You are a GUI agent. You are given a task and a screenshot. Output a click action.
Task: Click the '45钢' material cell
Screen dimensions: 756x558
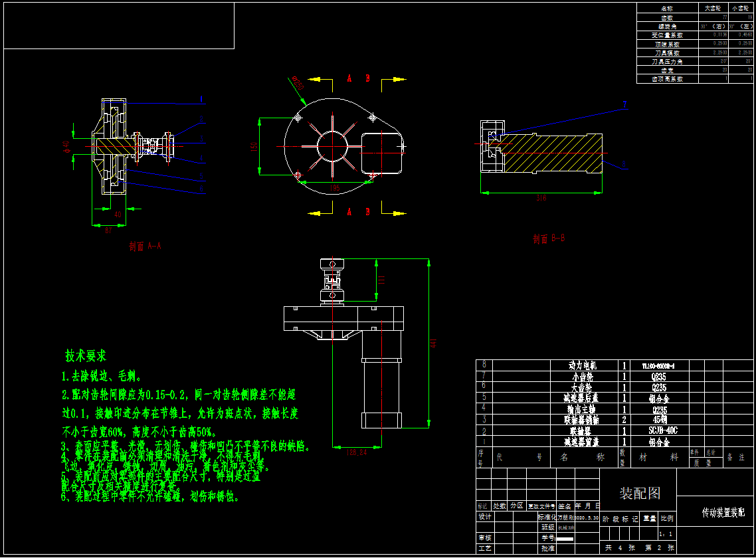coord(660,420)
